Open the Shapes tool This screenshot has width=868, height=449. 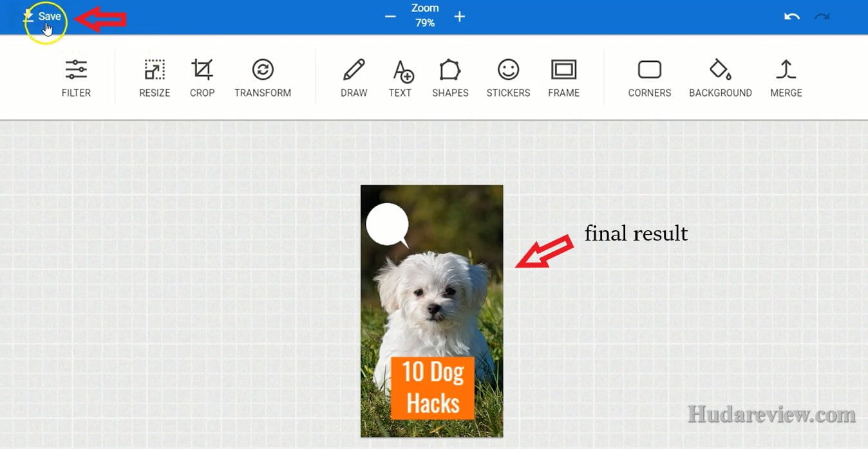tap(450, 78)
